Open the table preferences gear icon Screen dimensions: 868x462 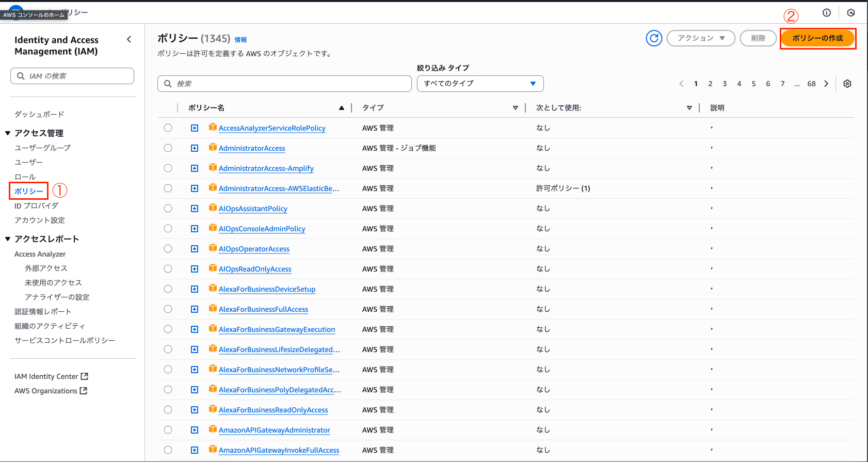(847, 84)
